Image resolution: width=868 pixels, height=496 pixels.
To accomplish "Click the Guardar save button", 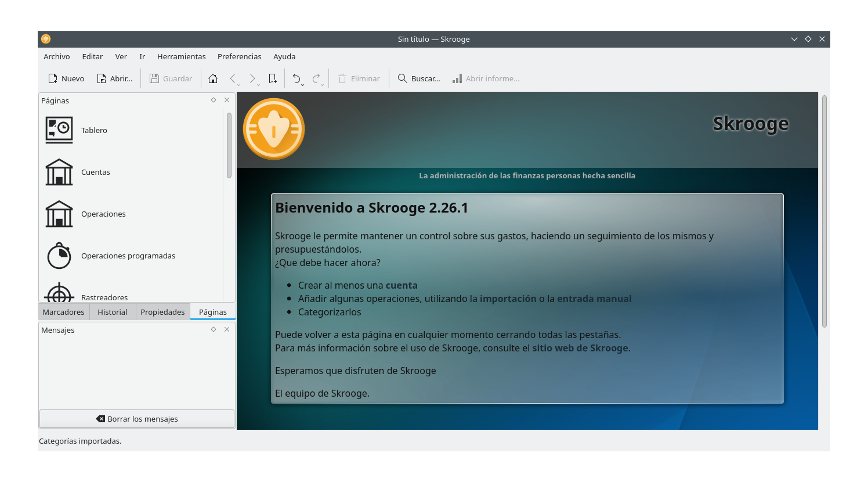I will [x=171, y=78].
